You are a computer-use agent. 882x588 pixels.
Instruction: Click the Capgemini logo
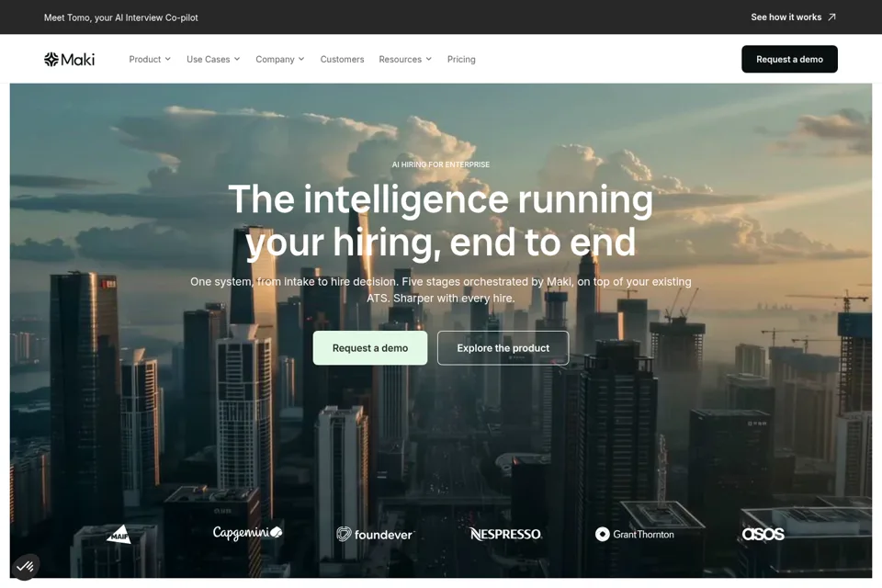point(247,533)
